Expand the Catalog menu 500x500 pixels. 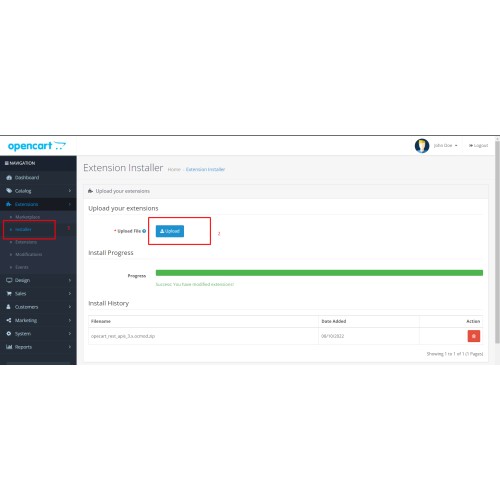[38, 191]
